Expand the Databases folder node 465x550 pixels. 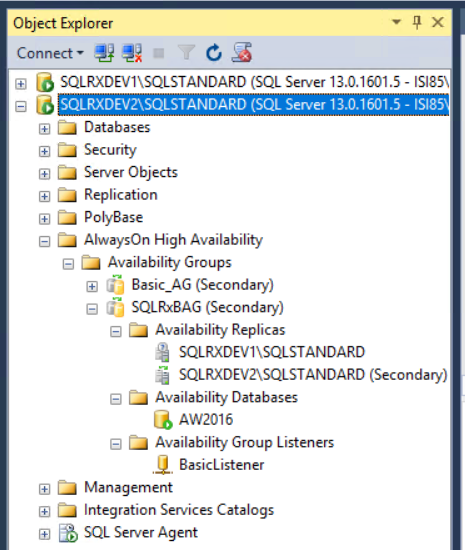pos(44,129)
